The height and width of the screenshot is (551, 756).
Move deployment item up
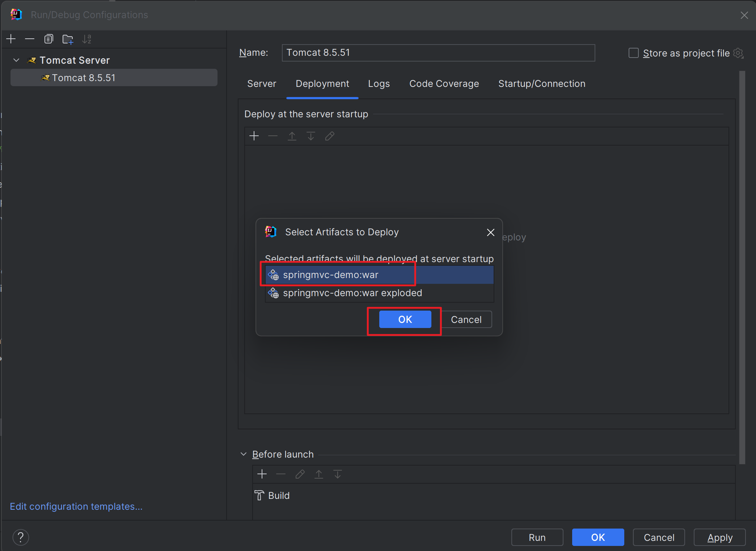point(292,136)
